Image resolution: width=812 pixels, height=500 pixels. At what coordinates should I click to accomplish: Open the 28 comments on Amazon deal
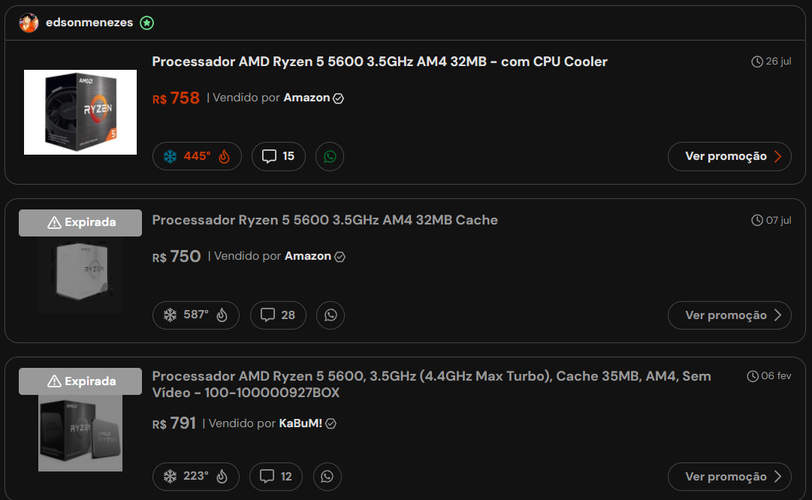pos(278,315)
